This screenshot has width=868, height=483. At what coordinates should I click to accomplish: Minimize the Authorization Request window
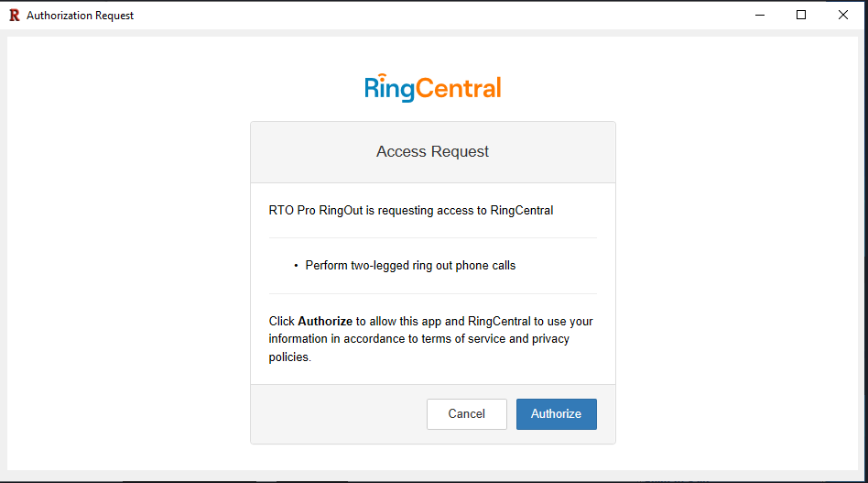759,15
